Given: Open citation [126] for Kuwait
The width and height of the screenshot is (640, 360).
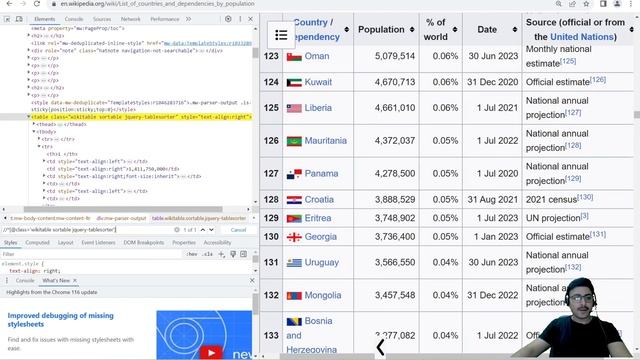Looking at the screenshot, I should [x=598, y=80].
